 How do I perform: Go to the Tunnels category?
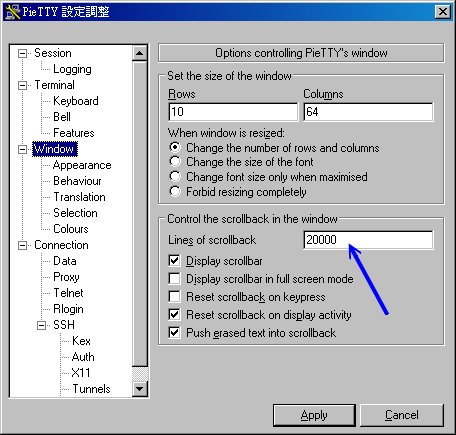tap(91, 389)
